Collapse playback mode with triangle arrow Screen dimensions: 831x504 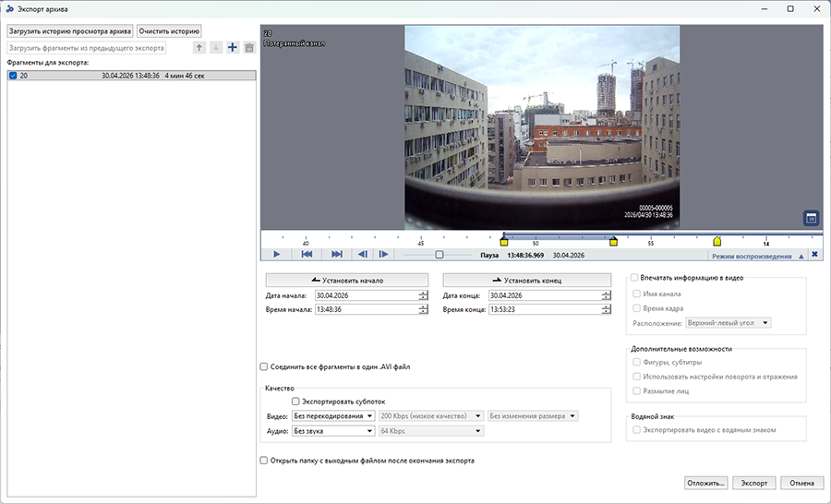[801, 256]
